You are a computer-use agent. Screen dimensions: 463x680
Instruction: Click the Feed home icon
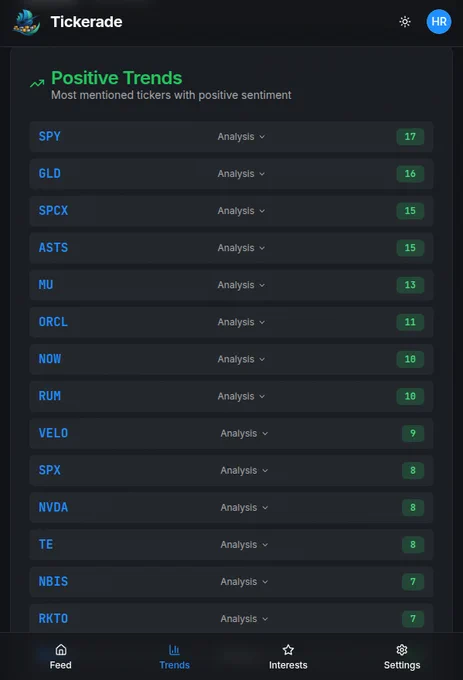[61, 649]
